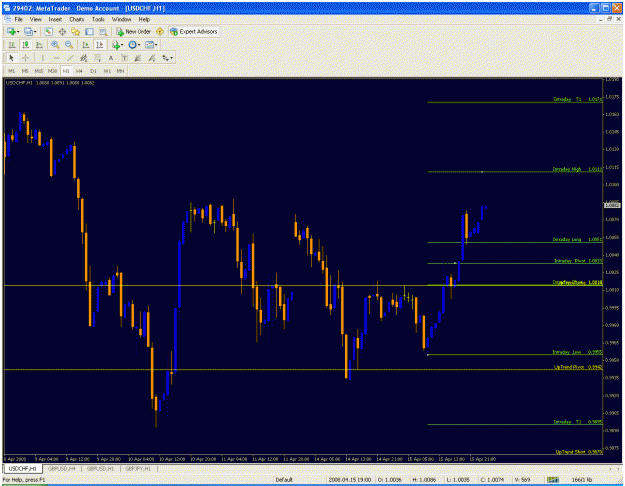Click the New Chart icon
The image size is (625, 486).
pos(11,31)
